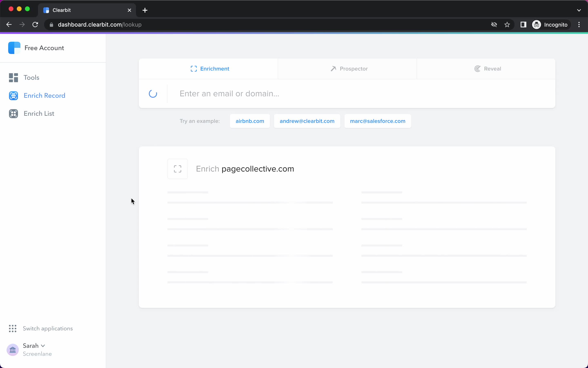Select the Enrich List icon
This screenshot has height=368, width=588.
[x=13, y=114]
